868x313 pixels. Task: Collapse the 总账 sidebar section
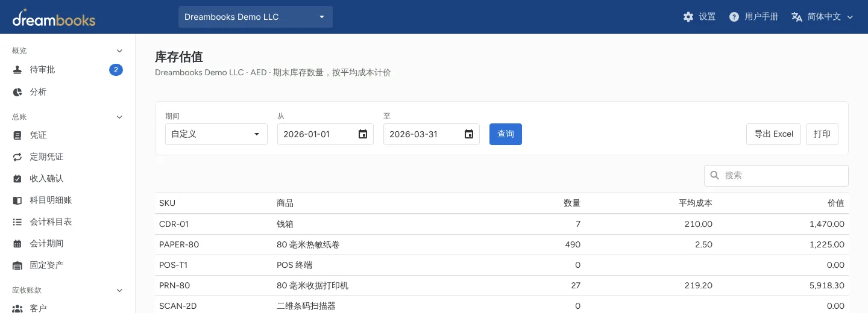point(119,117)
